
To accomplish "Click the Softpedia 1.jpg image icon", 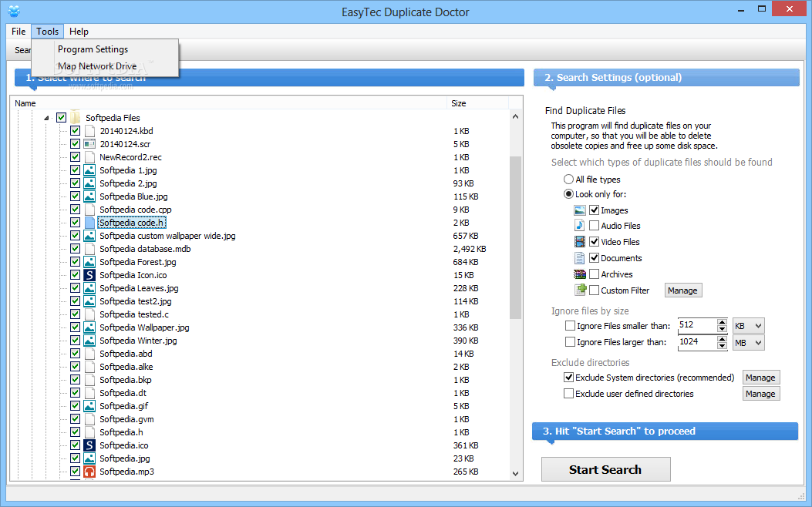I will [89, 170].
